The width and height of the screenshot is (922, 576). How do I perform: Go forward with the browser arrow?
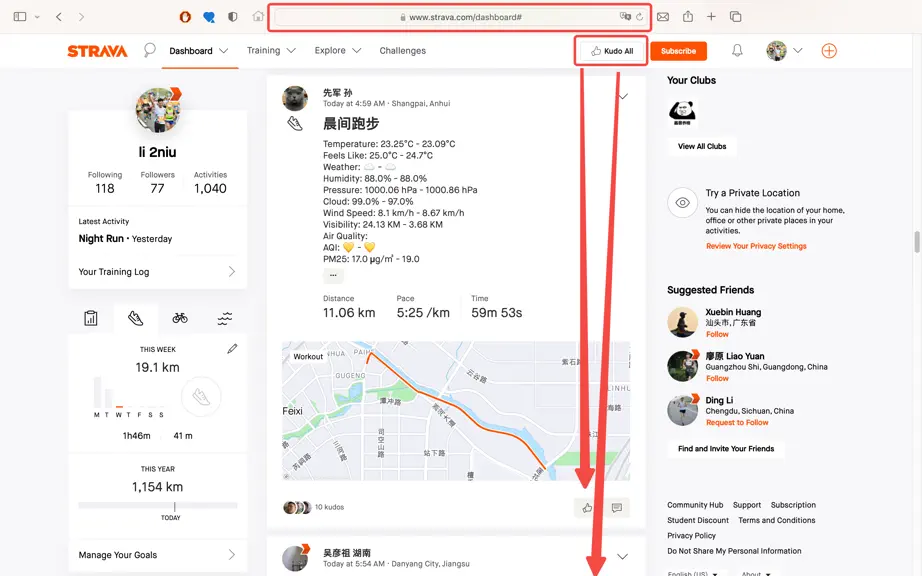(81, 16)
